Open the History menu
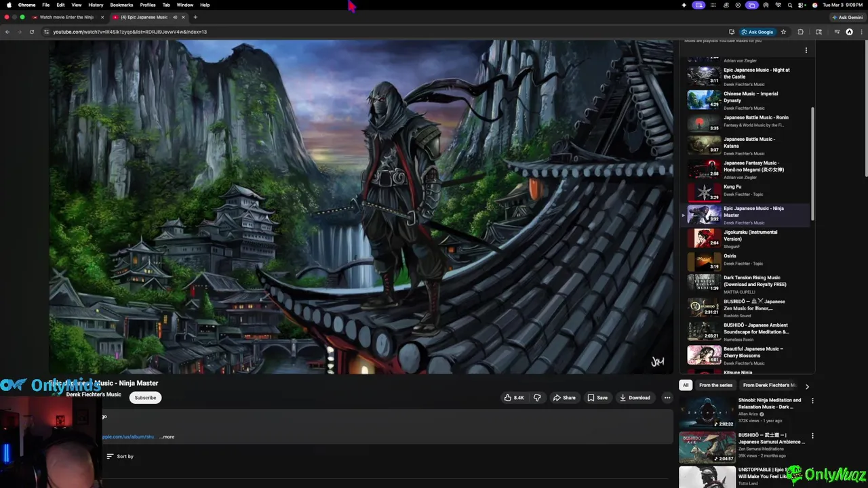868x488 pixels. tap(96, 5)
